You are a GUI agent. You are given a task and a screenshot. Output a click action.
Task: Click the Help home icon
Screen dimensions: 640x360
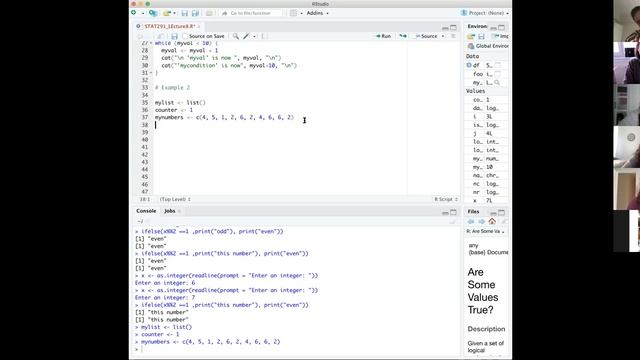492,221
